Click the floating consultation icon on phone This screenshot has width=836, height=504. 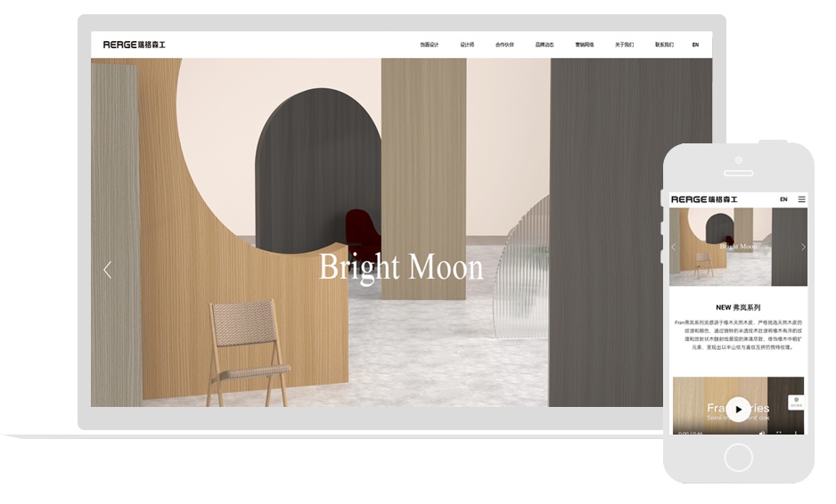[x=797, y=402]
